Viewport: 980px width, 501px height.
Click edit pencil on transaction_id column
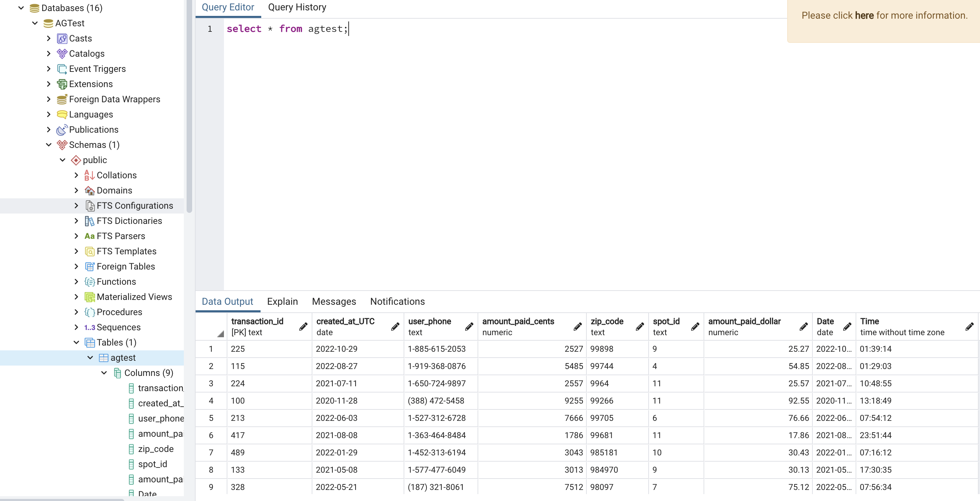click(x=303, y=327)
